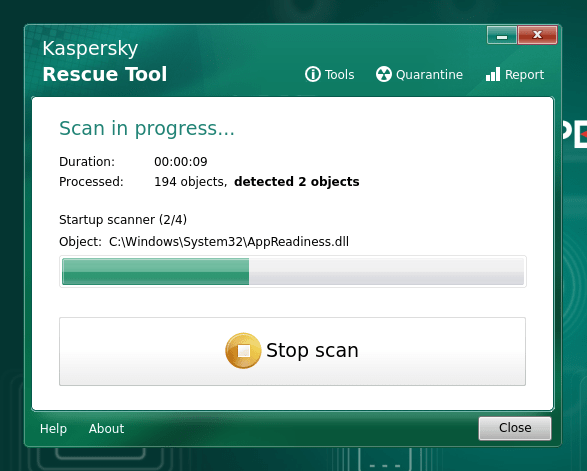This screenshot has width=587, height=471.
Task: Stop the running scan
Action: [292, 351]
